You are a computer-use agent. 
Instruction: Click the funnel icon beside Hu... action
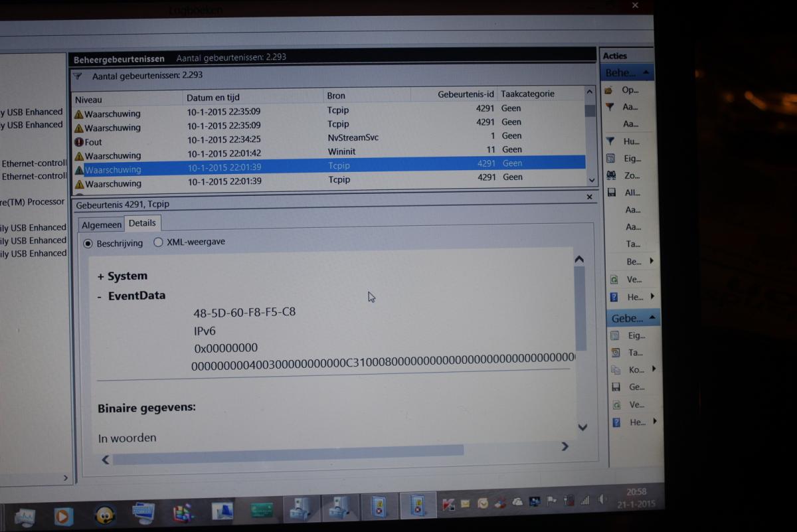[x=610, y=141]
